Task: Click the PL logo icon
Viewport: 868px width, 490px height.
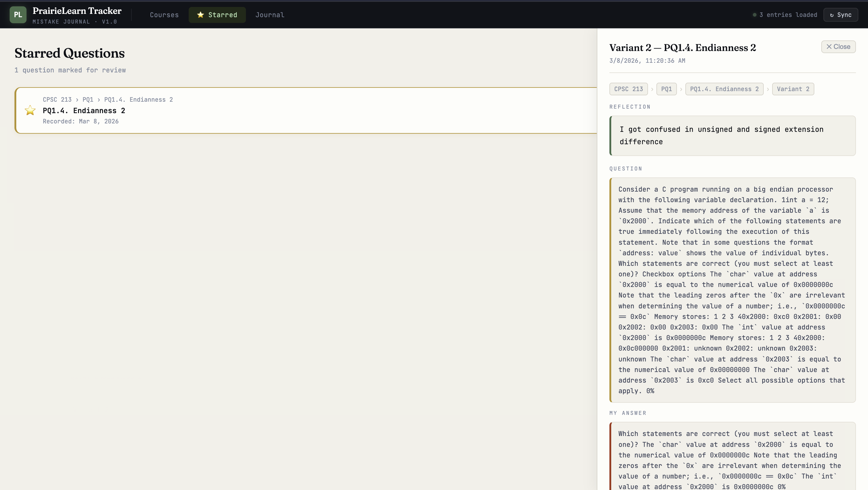Action: point(18,15)
